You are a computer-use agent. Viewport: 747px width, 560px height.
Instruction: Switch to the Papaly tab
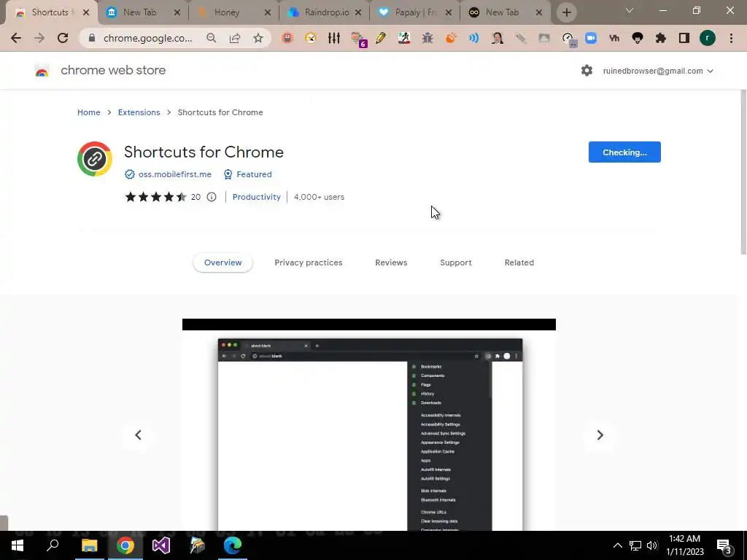pyautogui.click(x=416, y=12)
